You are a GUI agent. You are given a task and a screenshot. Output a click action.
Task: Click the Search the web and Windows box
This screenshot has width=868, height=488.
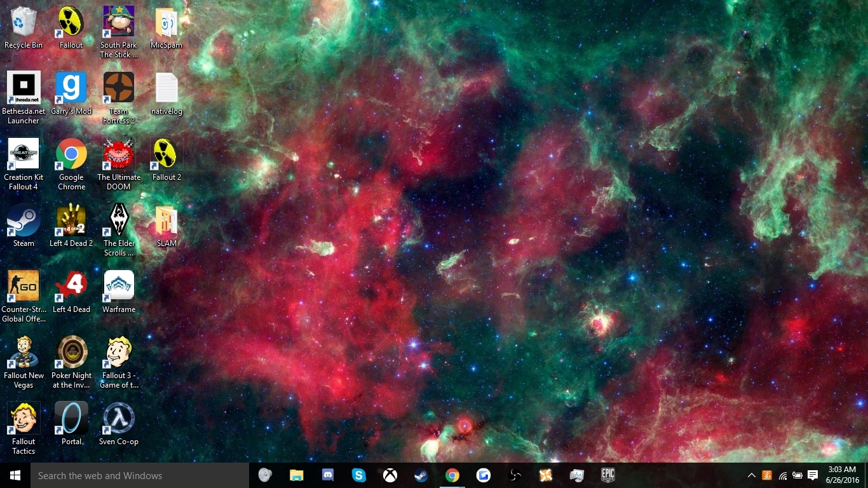[140, 475]
